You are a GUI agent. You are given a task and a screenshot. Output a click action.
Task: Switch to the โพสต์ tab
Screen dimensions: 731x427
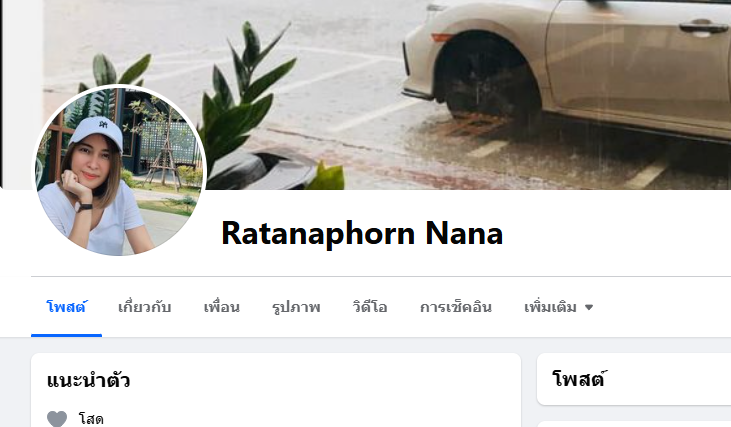pyautogui.click(x=66, y=307)
